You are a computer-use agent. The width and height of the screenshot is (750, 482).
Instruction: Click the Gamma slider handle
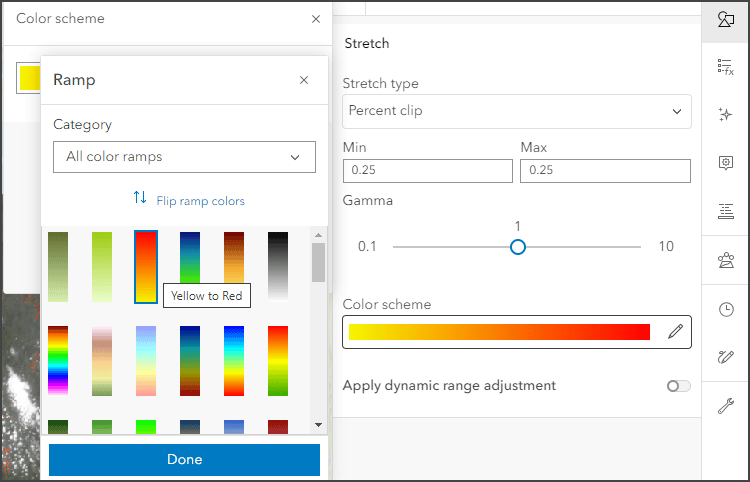click(517, 246)
